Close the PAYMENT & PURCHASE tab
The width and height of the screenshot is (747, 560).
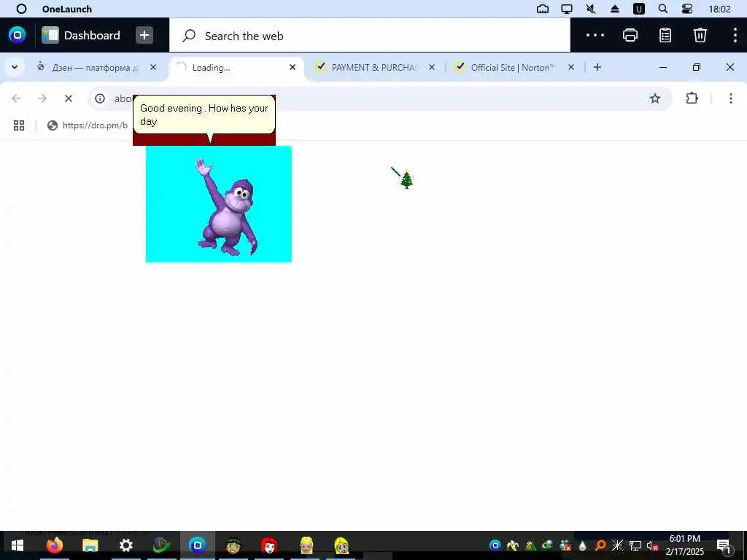pyautogui.click(x=432, y=68)
